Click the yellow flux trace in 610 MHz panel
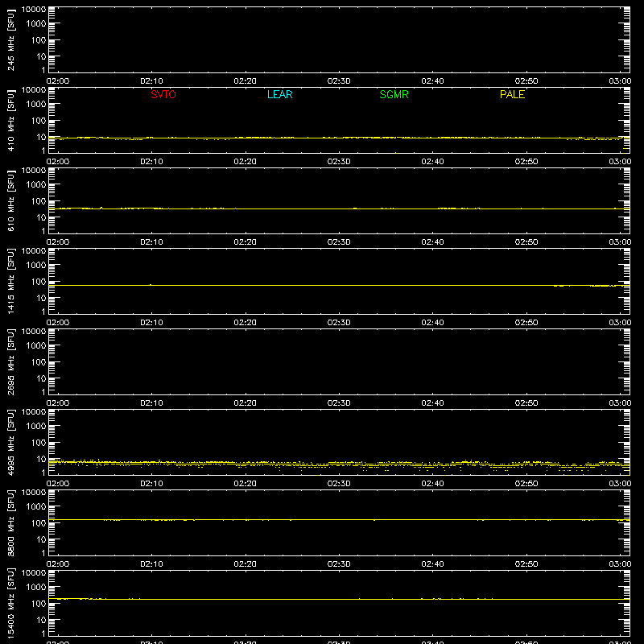 [339, 208]
